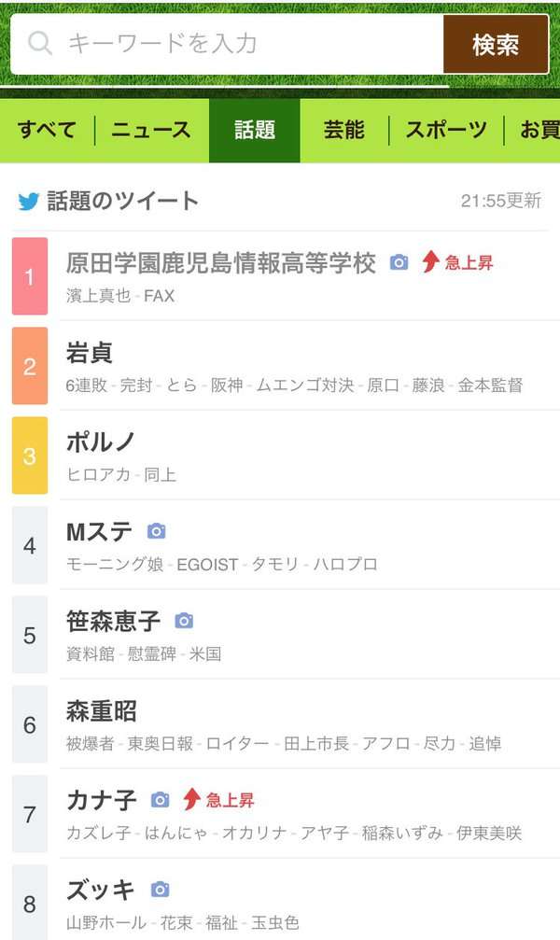Image resolution: width=560 pixels, height=940 pixels.
Task: Select the rank 3 badge for ポルノ
Action: click(29, 456)
